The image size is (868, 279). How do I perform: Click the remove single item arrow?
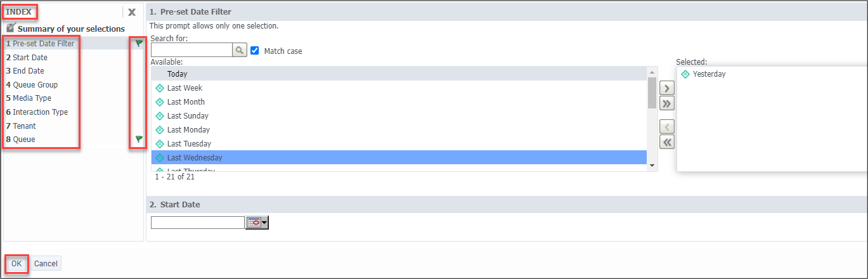tap(667, 127)
